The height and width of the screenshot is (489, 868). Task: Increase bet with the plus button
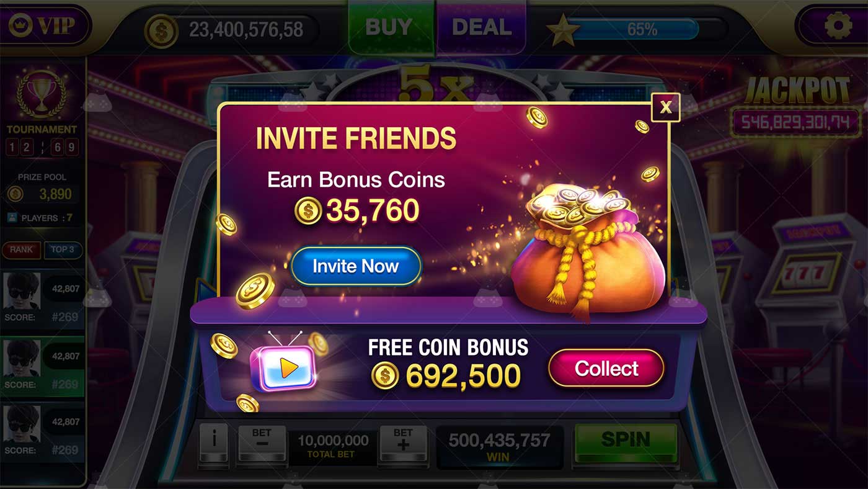pyautogui.click(x=403, y=442)
